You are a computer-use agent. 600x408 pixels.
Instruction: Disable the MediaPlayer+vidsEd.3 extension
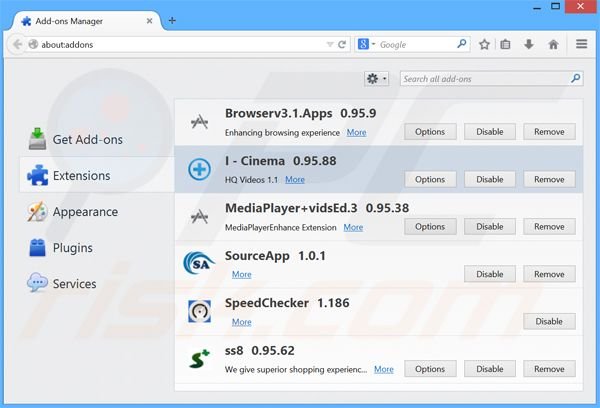tap(489, 227)
